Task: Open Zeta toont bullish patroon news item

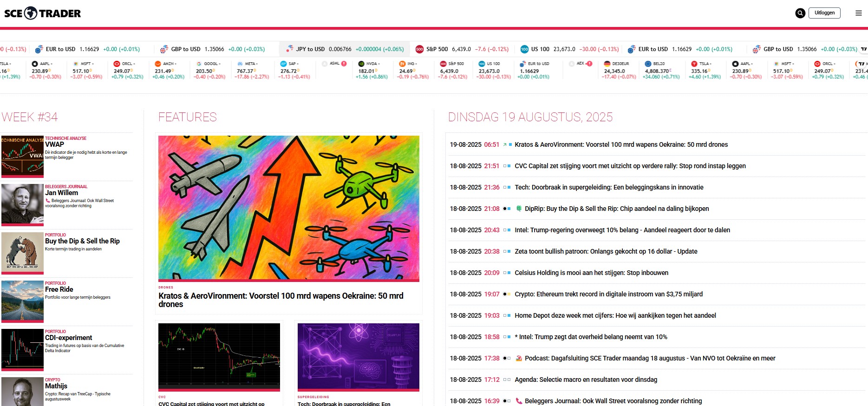Action: click(606, 251)
